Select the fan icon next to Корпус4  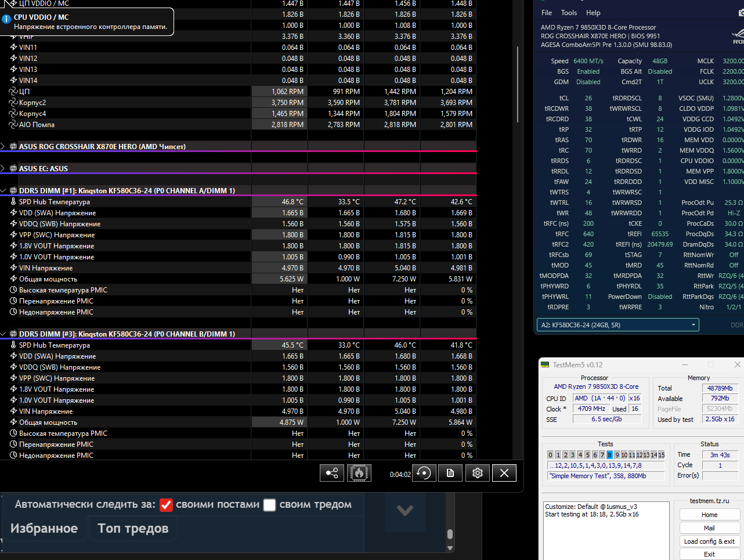pos(13,113)
